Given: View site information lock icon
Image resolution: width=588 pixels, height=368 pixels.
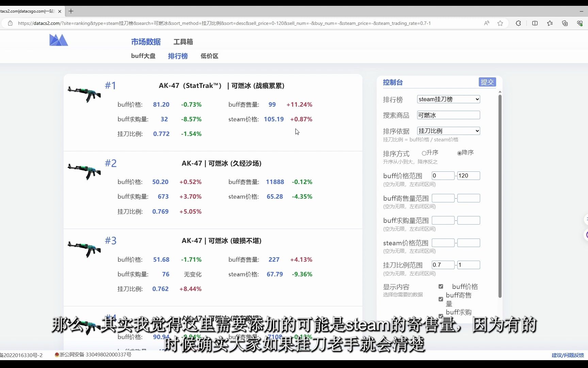Looking at the screenshot, I should [10, 23].
